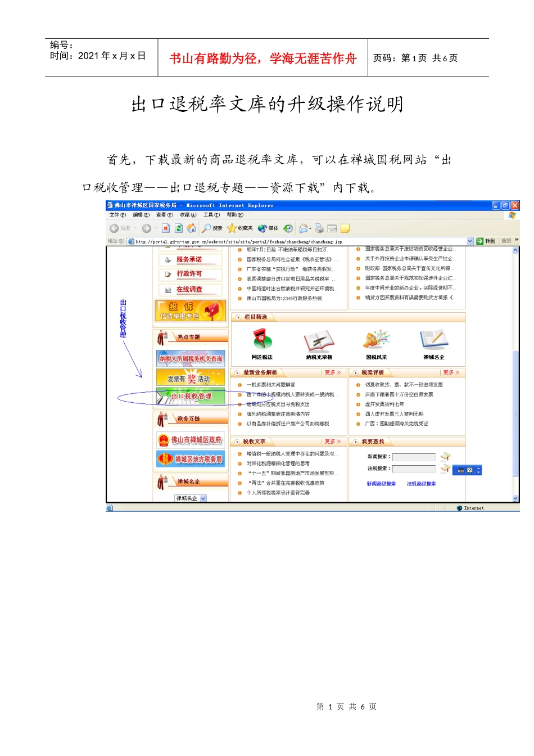Click 更多 link in 税案评析 section
Screen dimensions: 534x756
pos(451,372)
